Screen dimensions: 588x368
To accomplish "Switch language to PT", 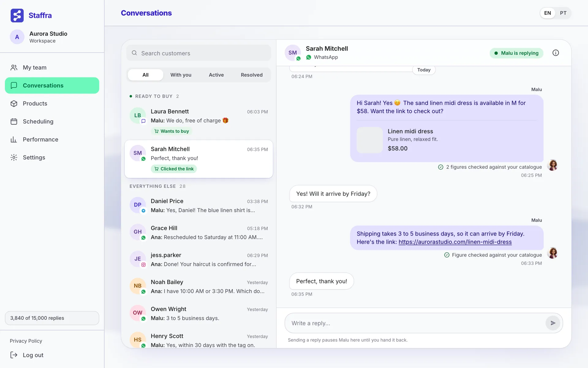I will click(x=563, y=13).
